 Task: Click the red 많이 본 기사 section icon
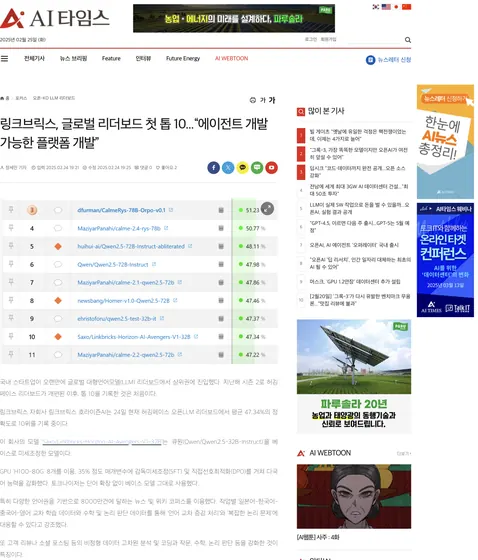[x=301, y=112]
